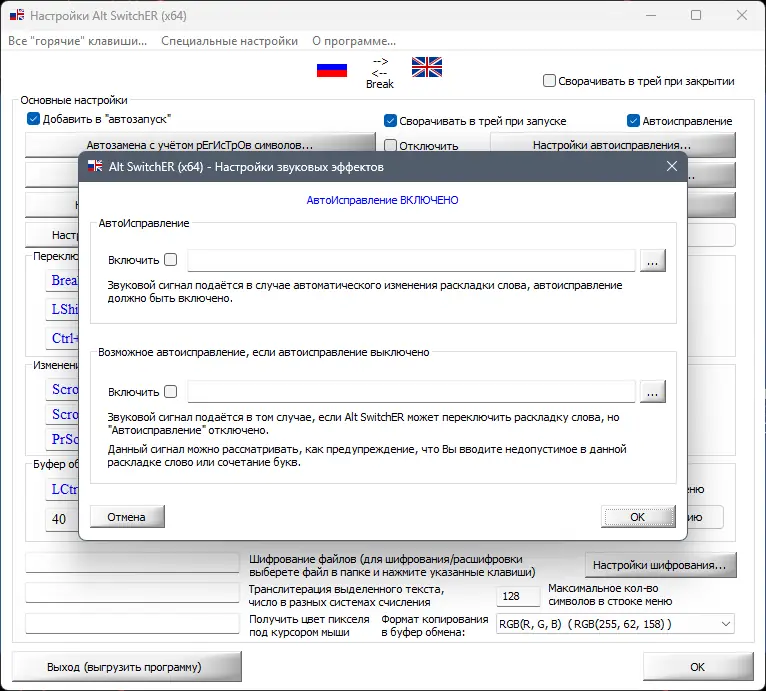Toggle Сворачивать в трей при закрытии

pos(549,81)
